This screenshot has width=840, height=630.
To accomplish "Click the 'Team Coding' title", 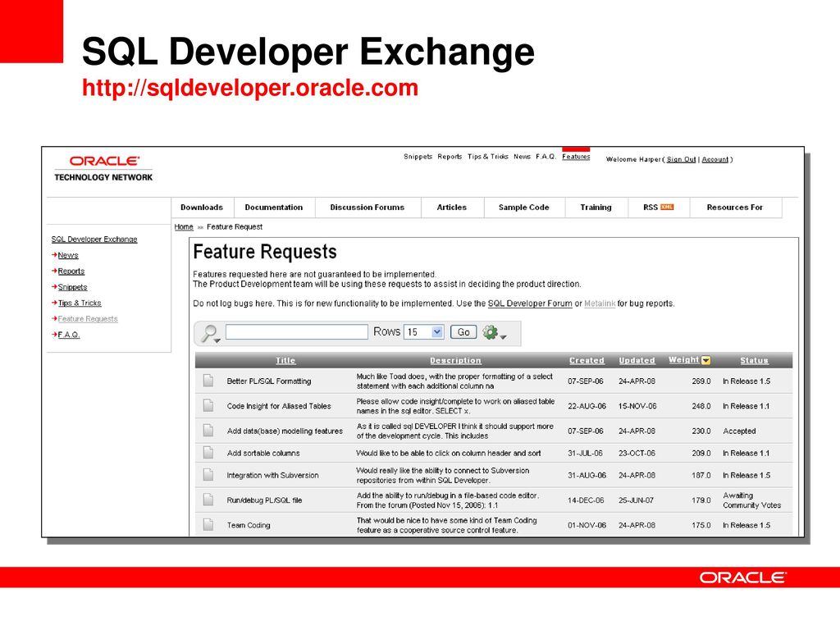I will tap(249, 525).
